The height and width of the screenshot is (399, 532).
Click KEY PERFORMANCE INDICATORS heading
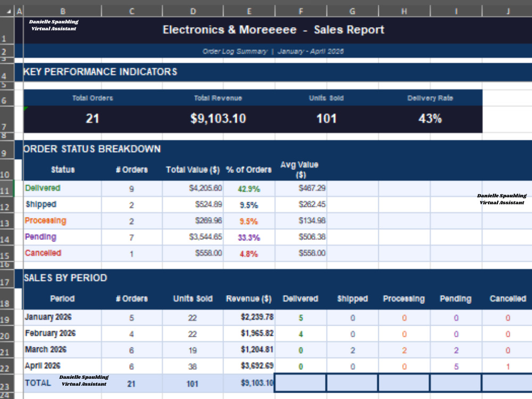coord(100,72)
